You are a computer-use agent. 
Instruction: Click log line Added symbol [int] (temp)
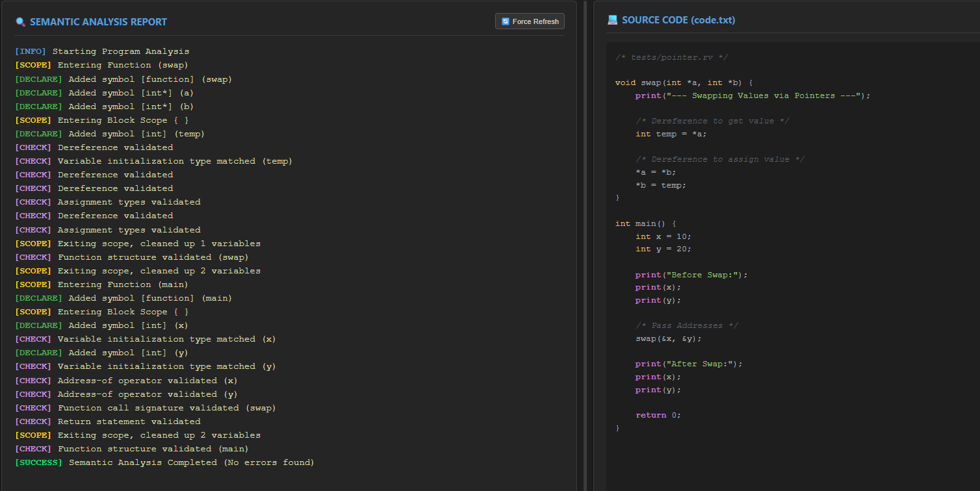tap(110, 134)
